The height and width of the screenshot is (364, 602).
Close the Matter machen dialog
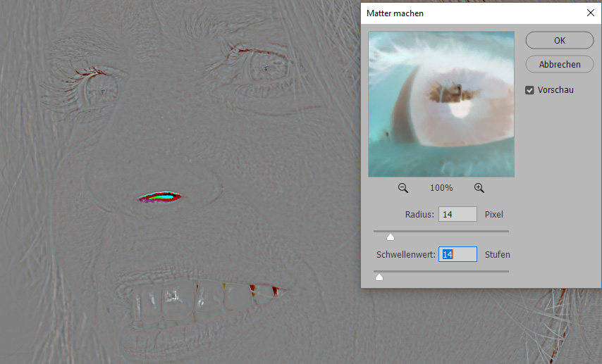coord(590,13)
